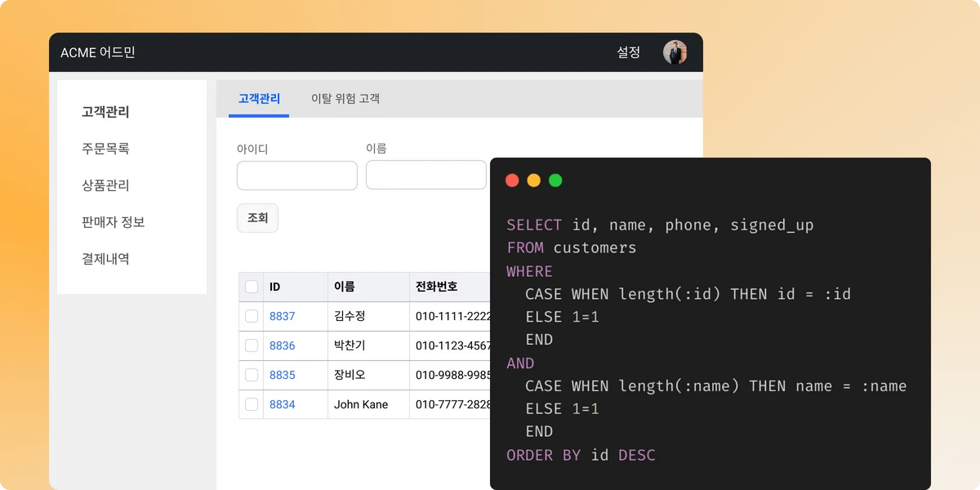Check the row for ID 8835
The image size is (980, 490).
[252, 375]
